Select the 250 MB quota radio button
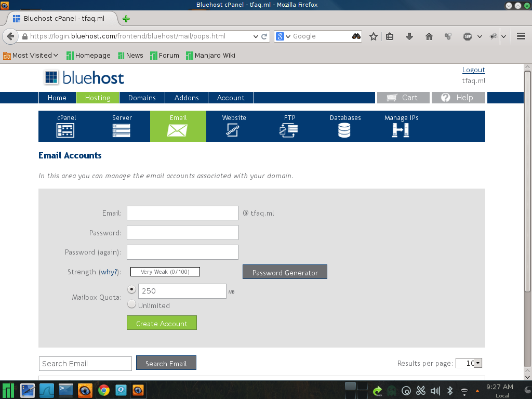 click(131, 289)
